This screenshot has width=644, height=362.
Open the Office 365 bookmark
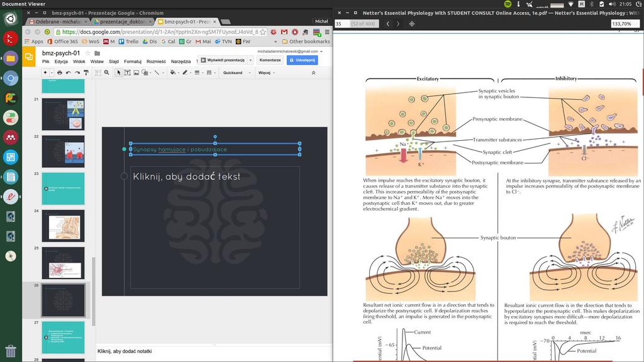pos(62,41)
